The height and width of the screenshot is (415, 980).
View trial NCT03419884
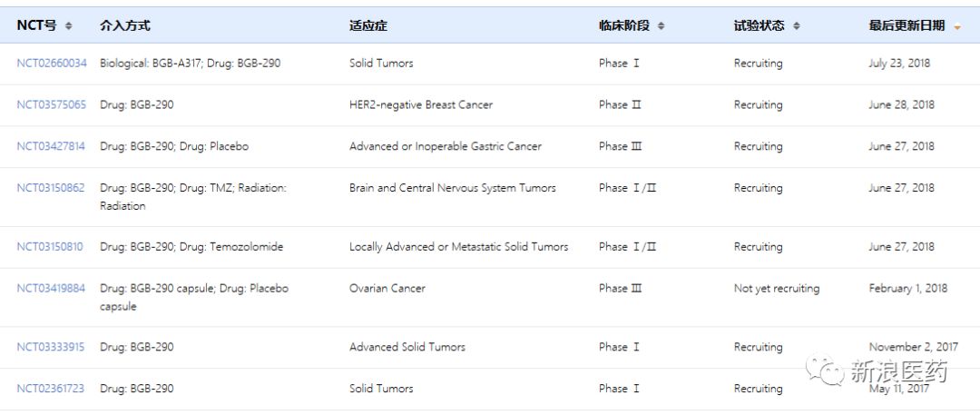52,289
